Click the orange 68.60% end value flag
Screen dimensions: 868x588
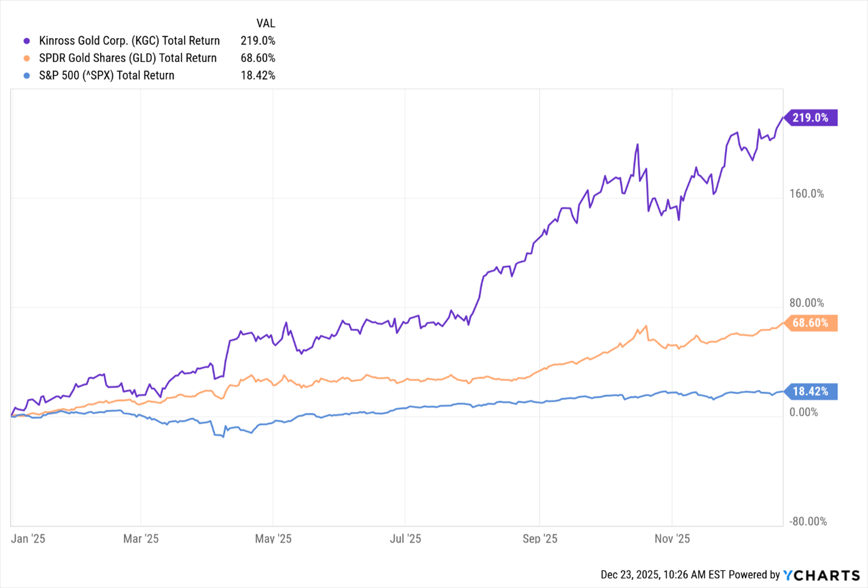(810, 323)
